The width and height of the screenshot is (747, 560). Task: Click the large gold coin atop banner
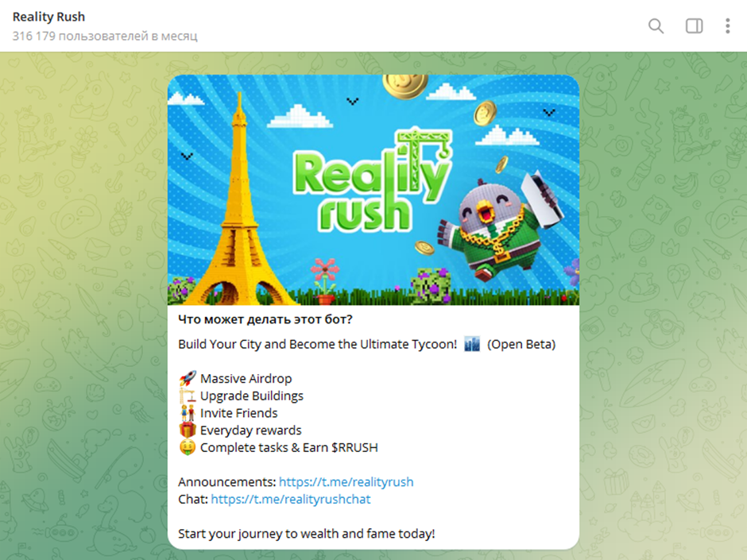(405, 87)
